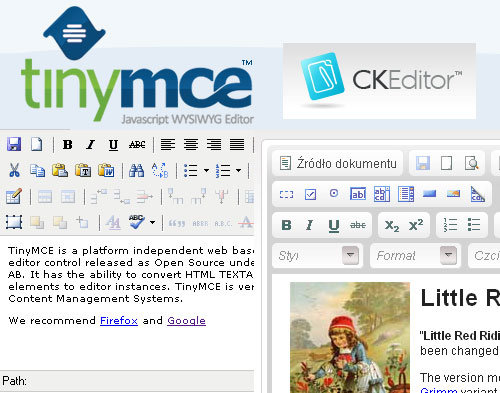Insert image button in CKEditor

pyautogui.click(x=453, y=194)
